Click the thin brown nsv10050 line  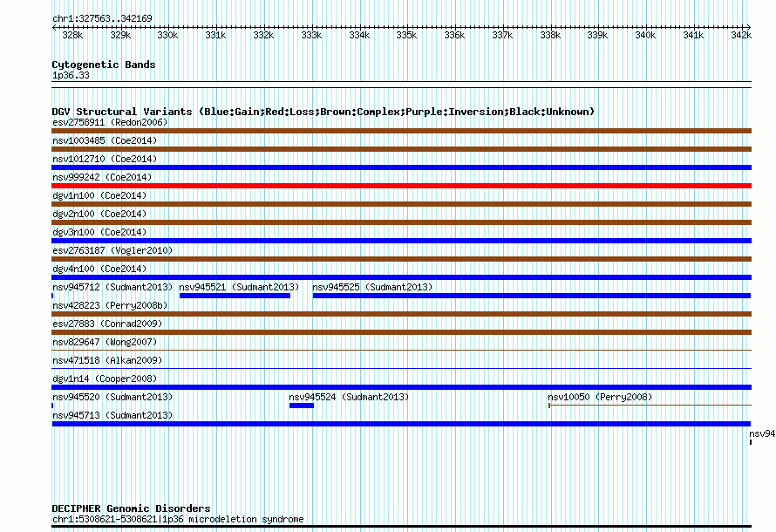tap(650, 406)
